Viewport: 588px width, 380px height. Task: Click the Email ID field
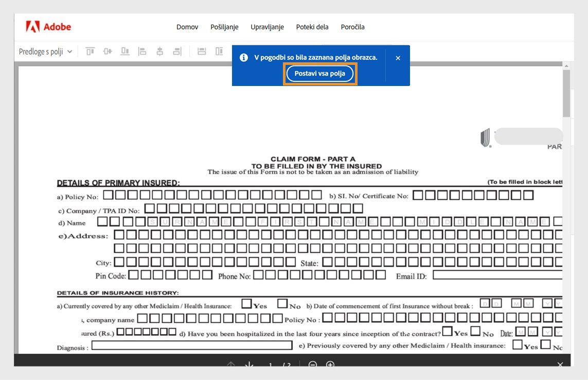(x=497, y=275)
